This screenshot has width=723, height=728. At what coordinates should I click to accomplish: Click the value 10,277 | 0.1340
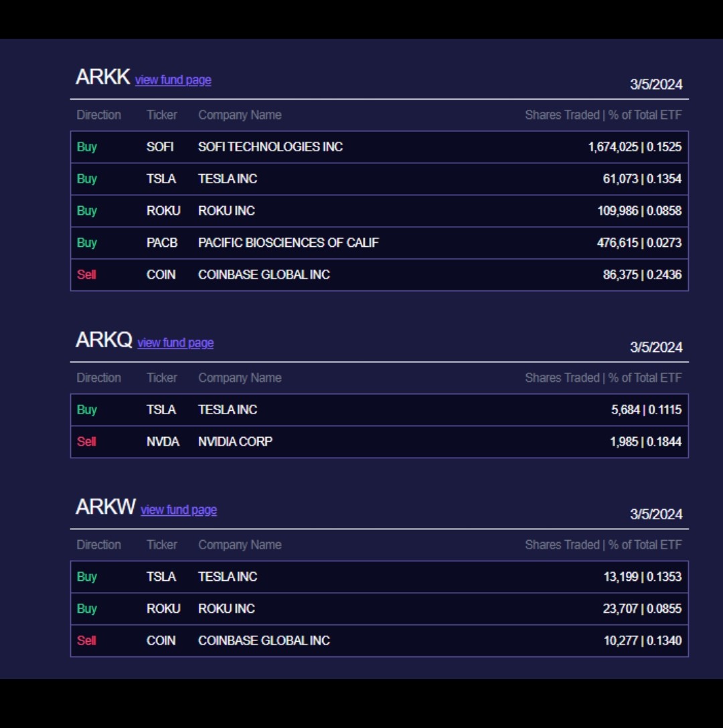(x=643, y=641)
